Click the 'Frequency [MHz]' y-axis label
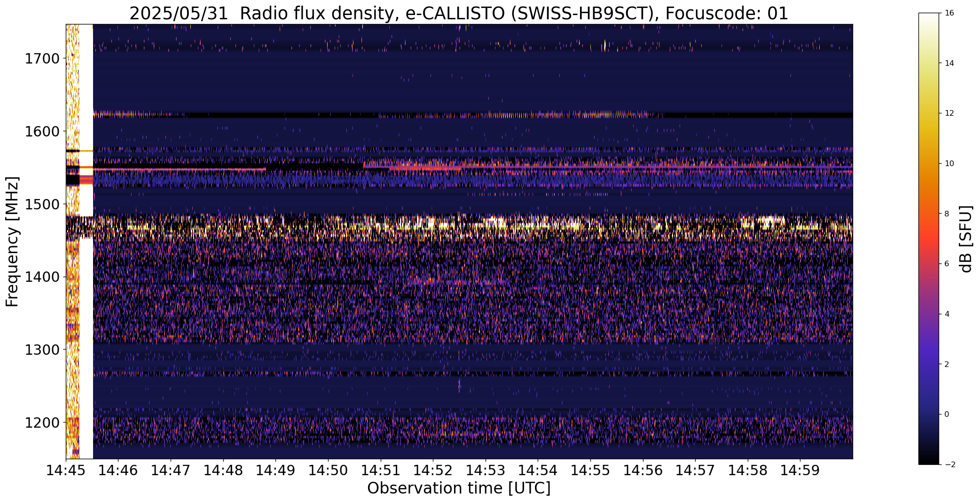The height and width of the screenshot is (502, 980). (12, 242)
